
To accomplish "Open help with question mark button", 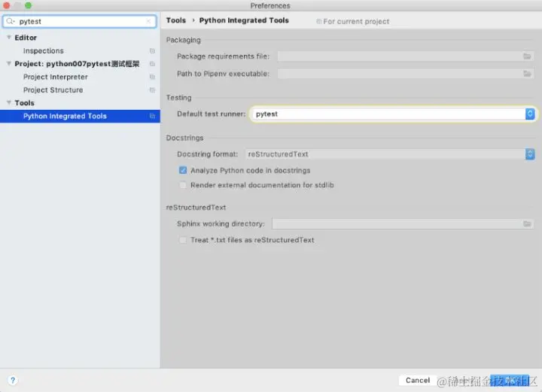I will pyautogui.click(x=13, y=380).
